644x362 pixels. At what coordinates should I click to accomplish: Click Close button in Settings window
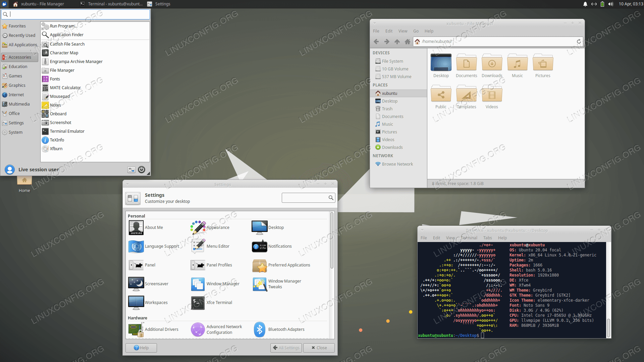[319, 348]
